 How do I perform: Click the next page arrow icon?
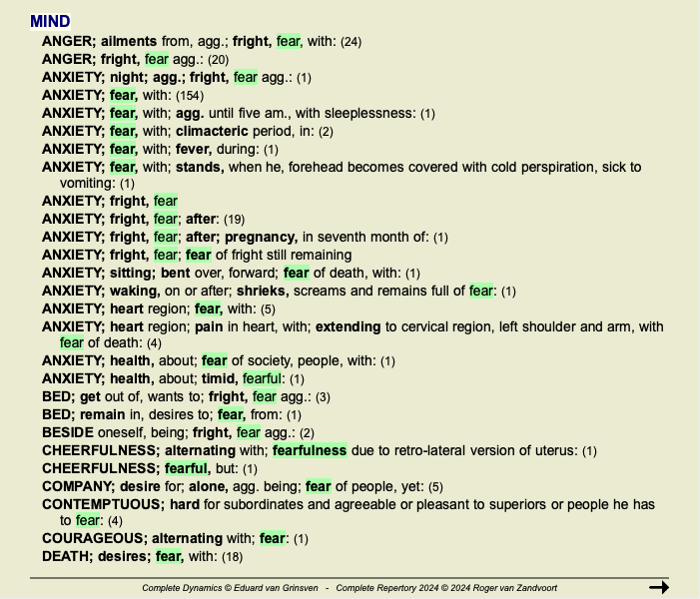pyautogui.click(x=658, y=587)
